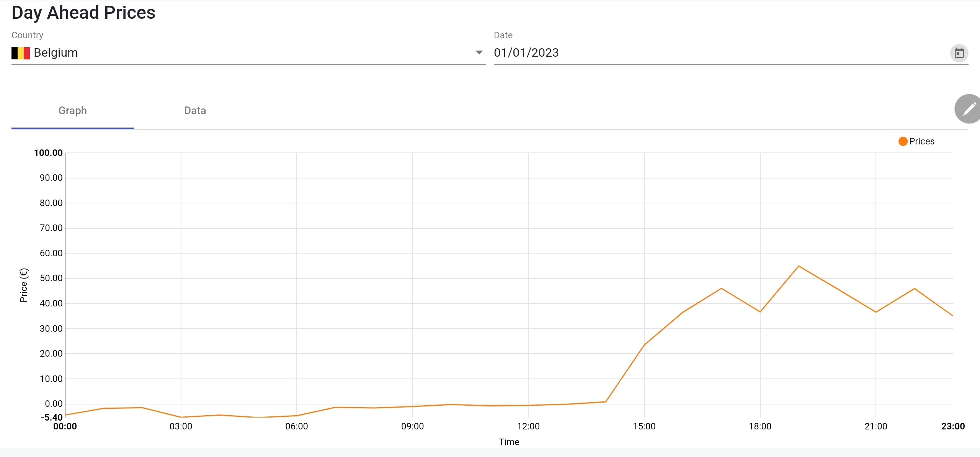Select the Graph tab

[72, 111]
